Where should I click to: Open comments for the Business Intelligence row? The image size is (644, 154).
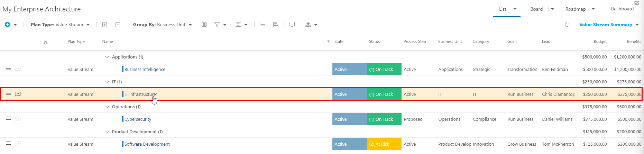[18, 69]
